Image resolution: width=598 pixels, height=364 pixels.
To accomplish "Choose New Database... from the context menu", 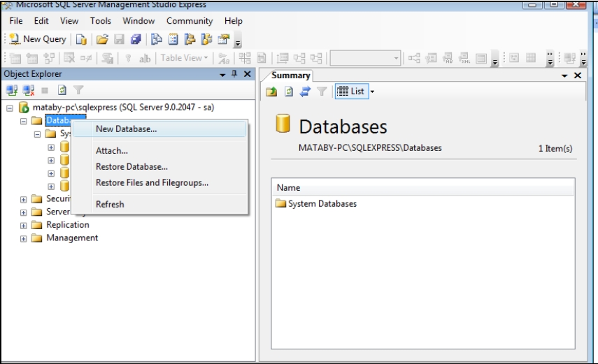I will [x=159, y=129].
